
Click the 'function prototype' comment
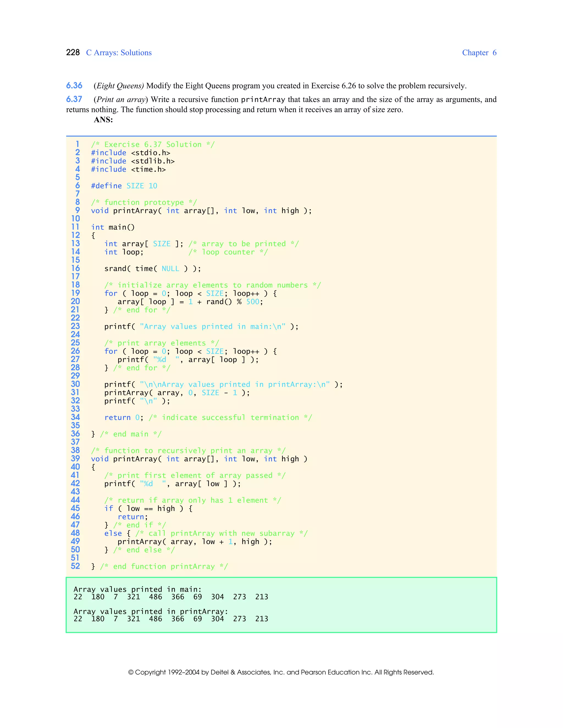coord(144,202)
